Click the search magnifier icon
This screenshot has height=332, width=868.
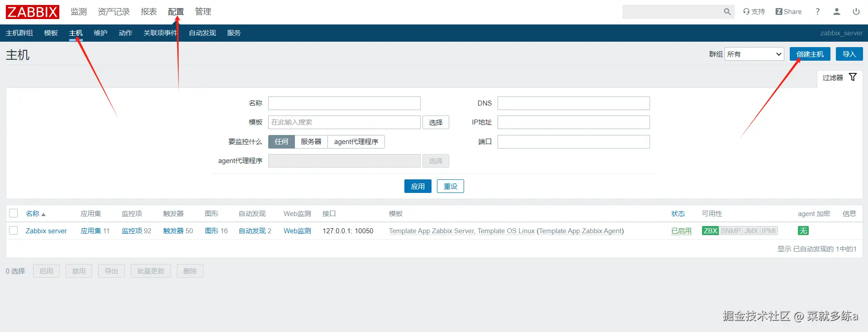[x=727, y=12]
